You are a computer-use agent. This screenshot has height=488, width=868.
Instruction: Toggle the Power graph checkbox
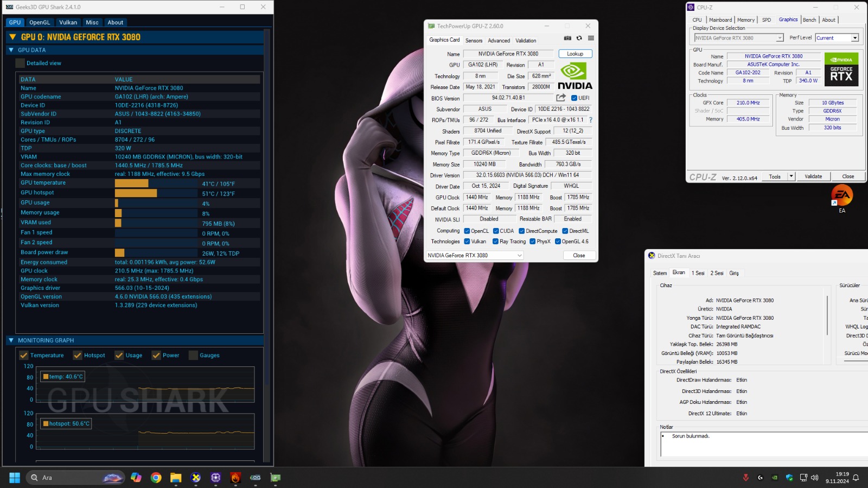click(x=156, y=356)
